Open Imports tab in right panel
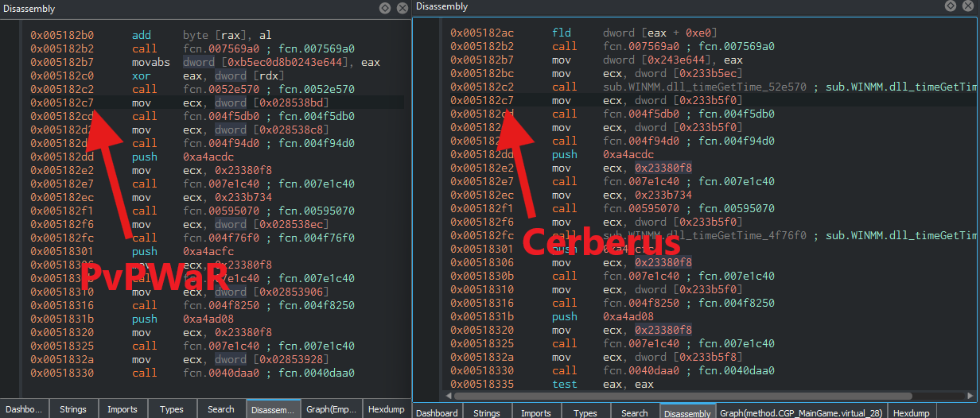980x418 pixels. click(x=536, y=413)
